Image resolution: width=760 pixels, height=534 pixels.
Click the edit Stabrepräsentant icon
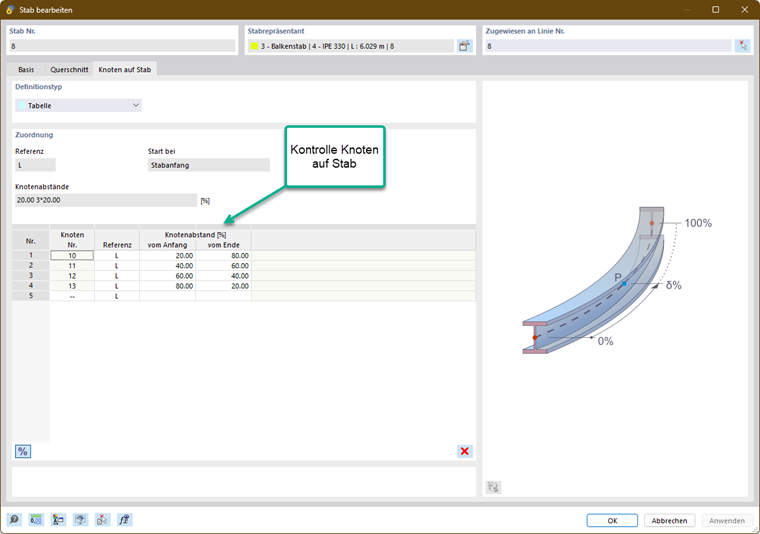[464, 46]
